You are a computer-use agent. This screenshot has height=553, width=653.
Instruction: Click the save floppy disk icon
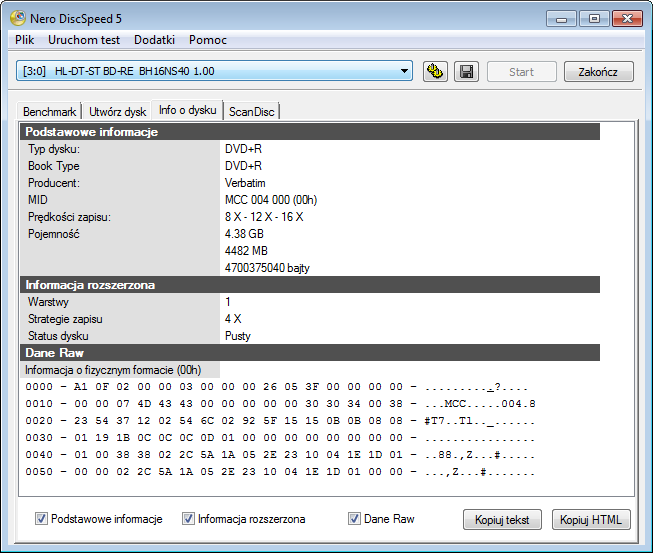(466, 72)
